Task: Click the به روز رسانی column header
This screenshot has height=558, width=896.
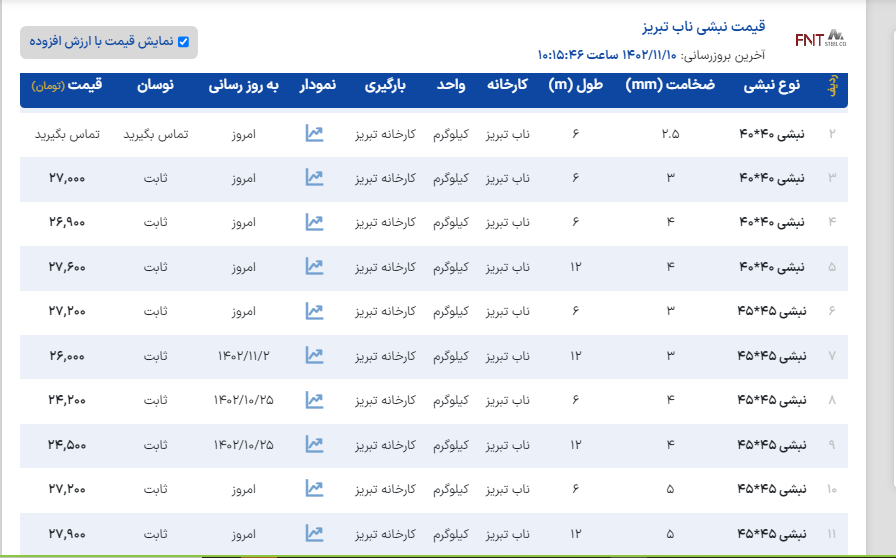Action: coord(242,86)
